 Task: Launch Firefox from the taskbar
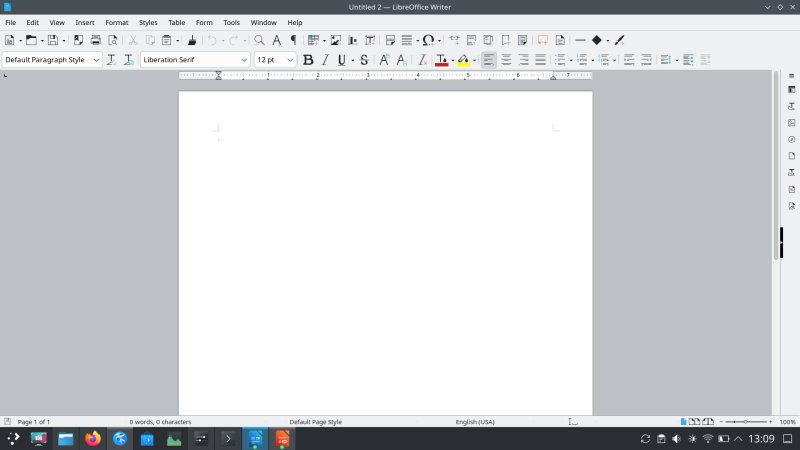[x=93, y=439]
